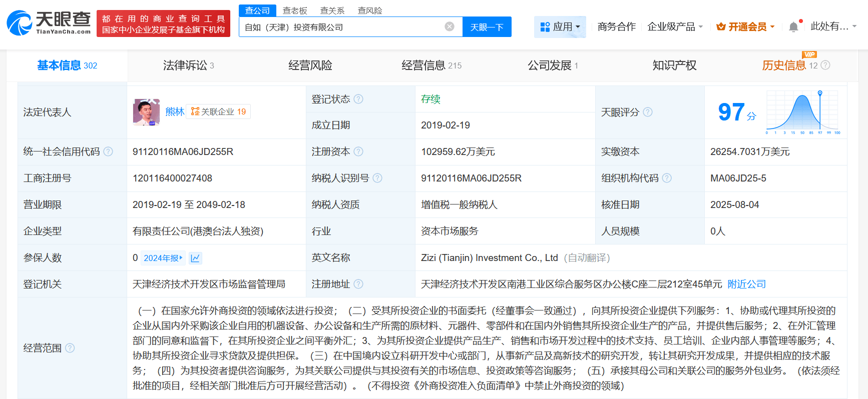Open the user account dropdown
The width and height of the screenshot is (868, 399).
(x=833, y=26)
